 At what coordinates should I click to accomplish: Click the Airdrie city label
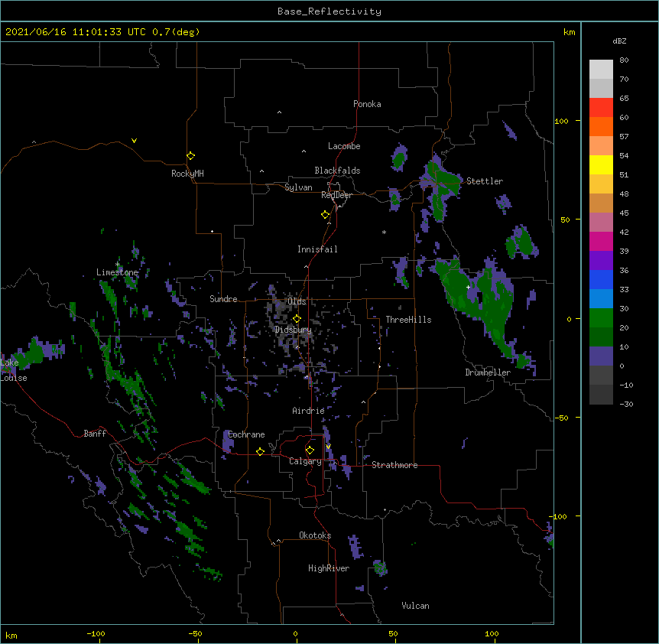(x=309, y=411)
